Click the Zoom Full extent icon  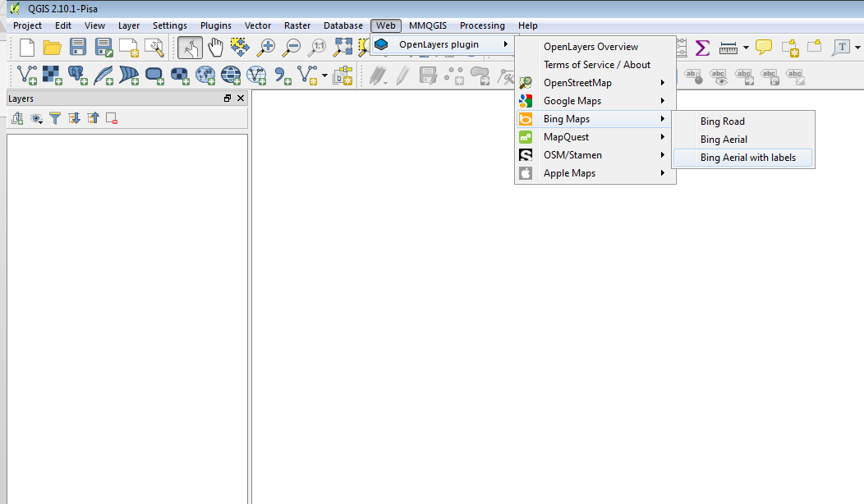342,48
